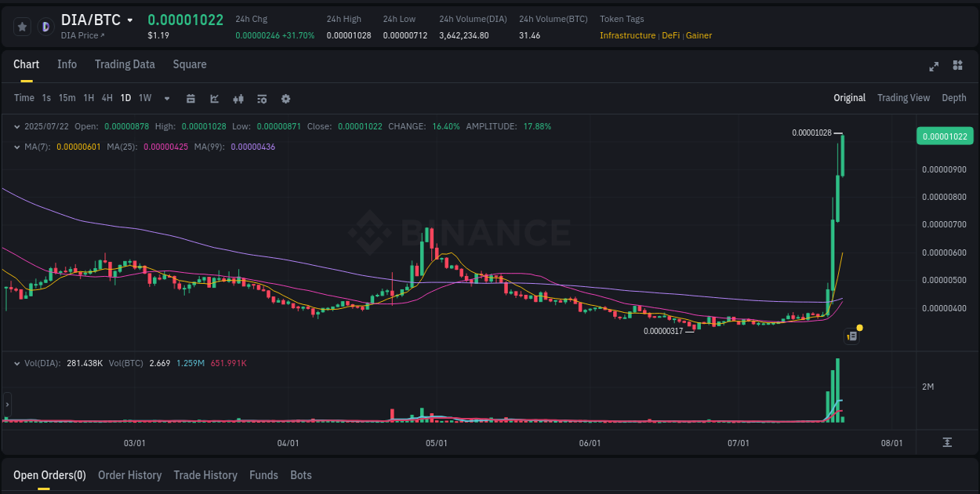Collapse the MA indicator row chevron

coord(17,147)
